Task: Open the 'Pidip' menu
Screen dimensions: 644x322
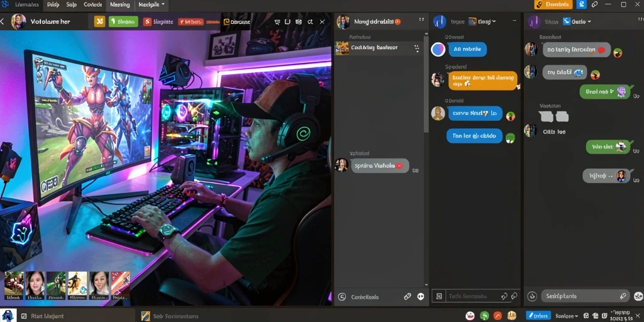Action: coord(53,5)
